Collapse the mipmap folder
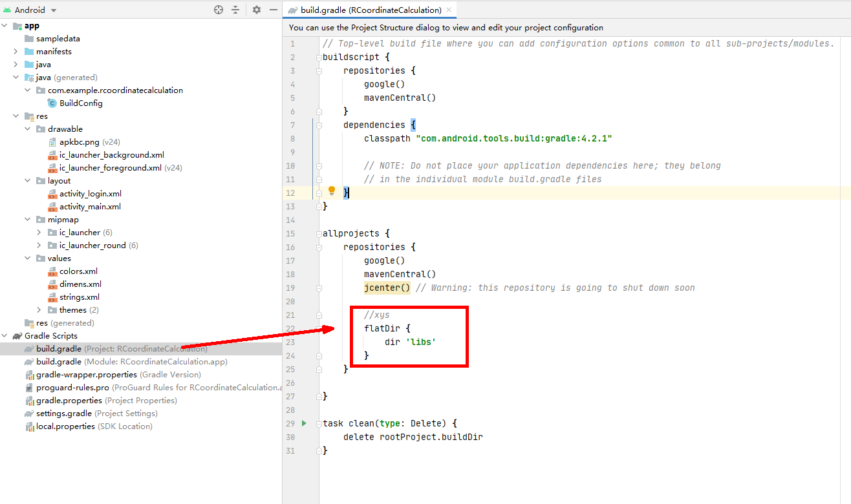The image size is (851, 504). (28, 220)
